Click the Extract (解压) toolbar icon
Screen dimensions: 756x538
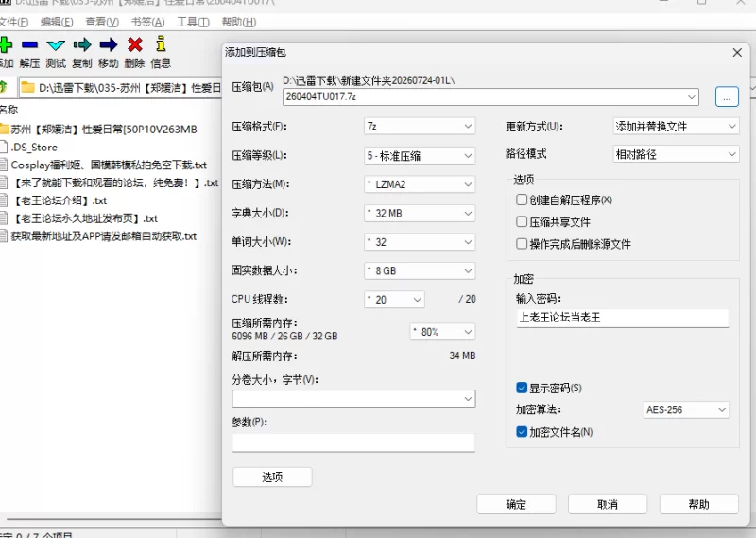[29, 44]
